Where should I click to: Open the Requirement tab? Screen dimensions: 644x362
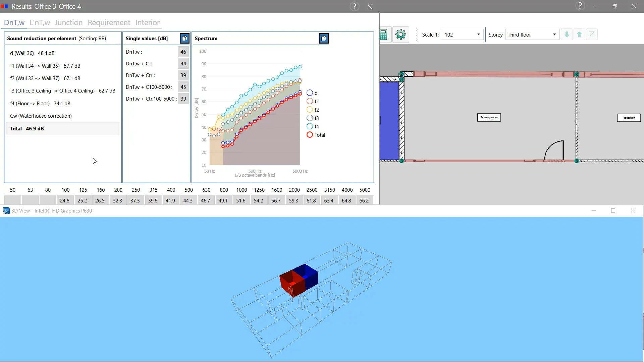109,22
